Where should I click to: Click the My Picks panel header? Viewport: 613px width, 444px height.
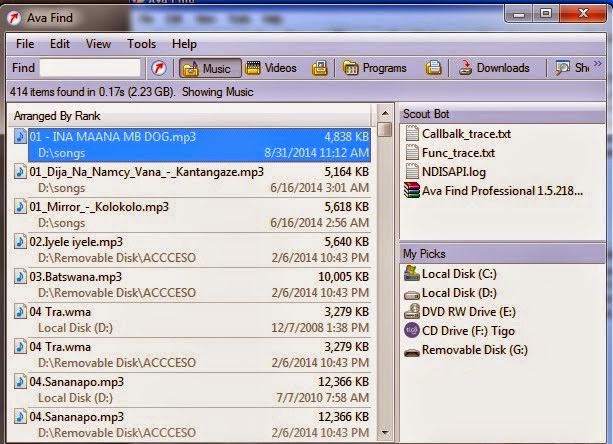[x=502, y=254]
